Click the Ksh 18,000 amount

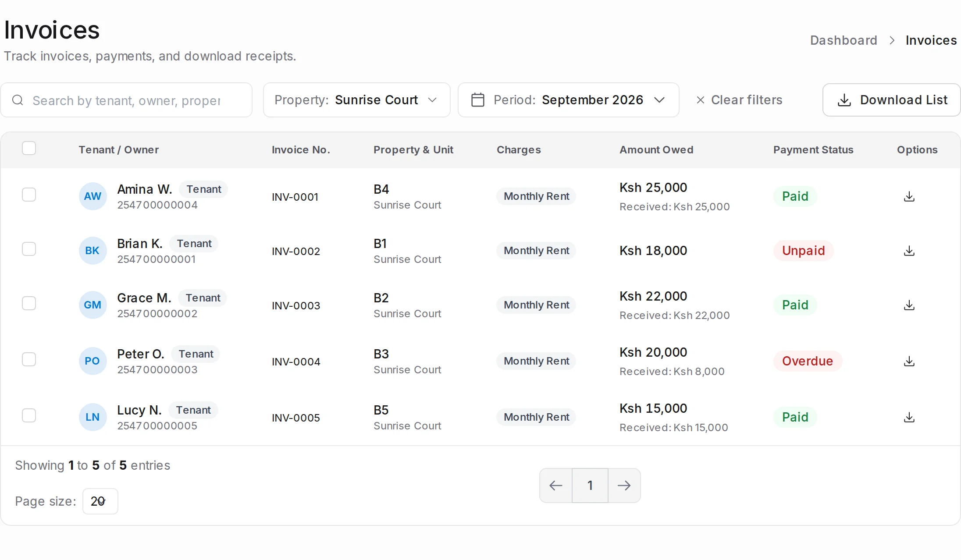point(653,251)
